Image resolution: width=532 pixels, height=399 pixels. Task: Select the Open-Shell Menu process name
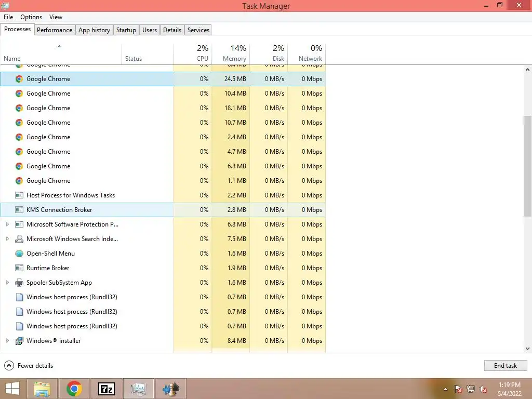pyautogui.click(x=50, y=254)
